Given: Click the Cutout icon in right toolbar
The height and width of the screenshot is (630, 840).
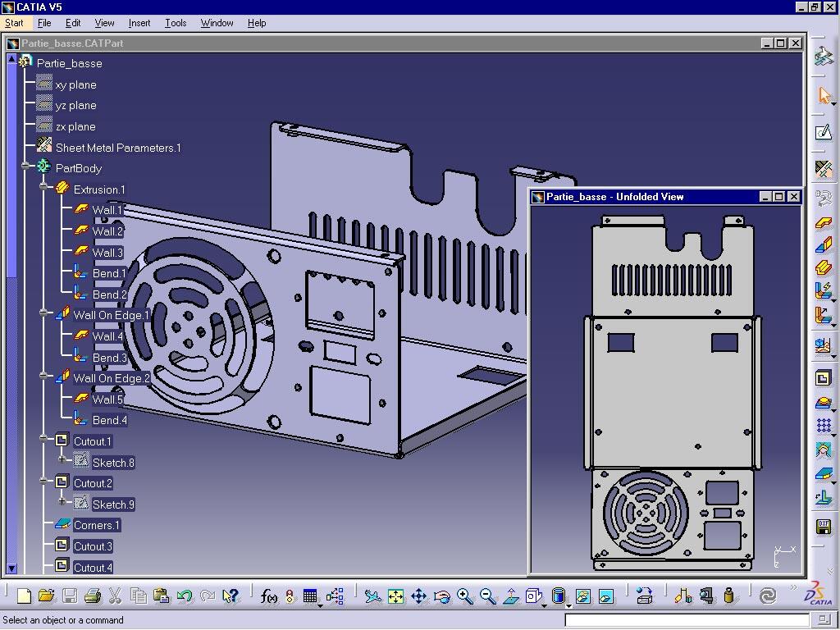Looking at the screenshot, I should [x=824, y=378].
